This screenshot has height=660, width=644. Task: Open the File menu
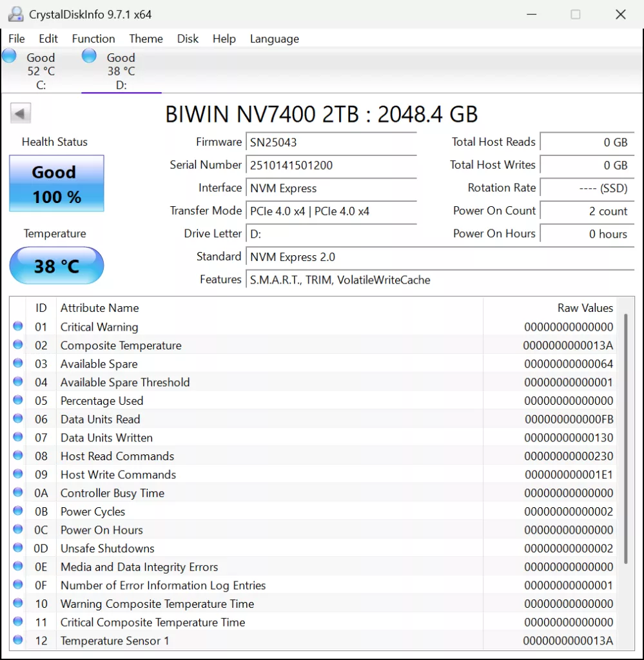[x=16, y=39]
